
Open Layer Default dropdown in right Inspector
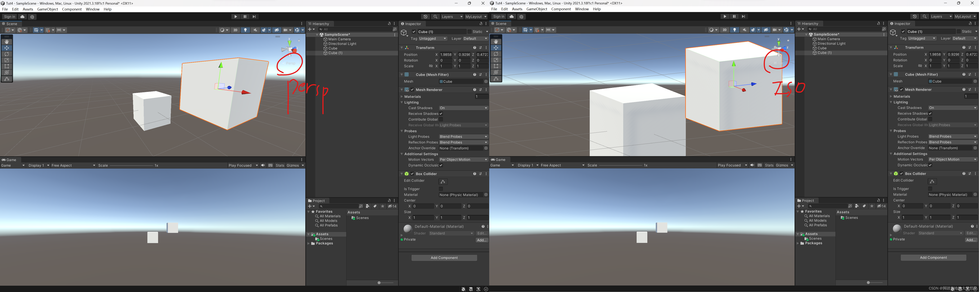pyautogui.click(x=964, y=39)
